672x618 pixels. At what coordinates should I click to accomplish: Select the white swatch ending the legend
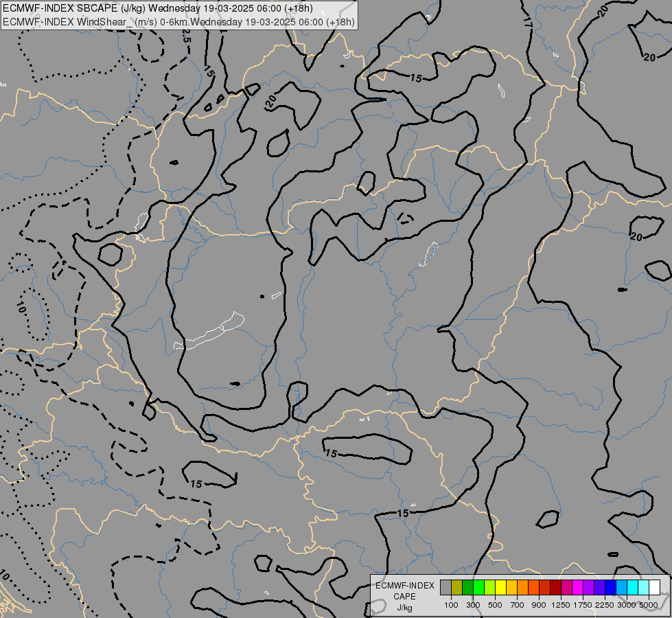coord(654,588)
